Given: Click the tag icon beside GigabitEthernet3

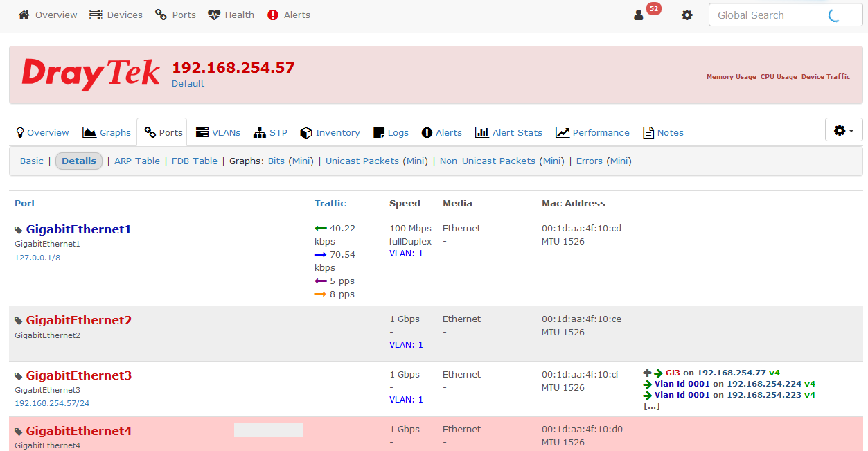Looking at the screenshot, I should [x=19, y=376].
